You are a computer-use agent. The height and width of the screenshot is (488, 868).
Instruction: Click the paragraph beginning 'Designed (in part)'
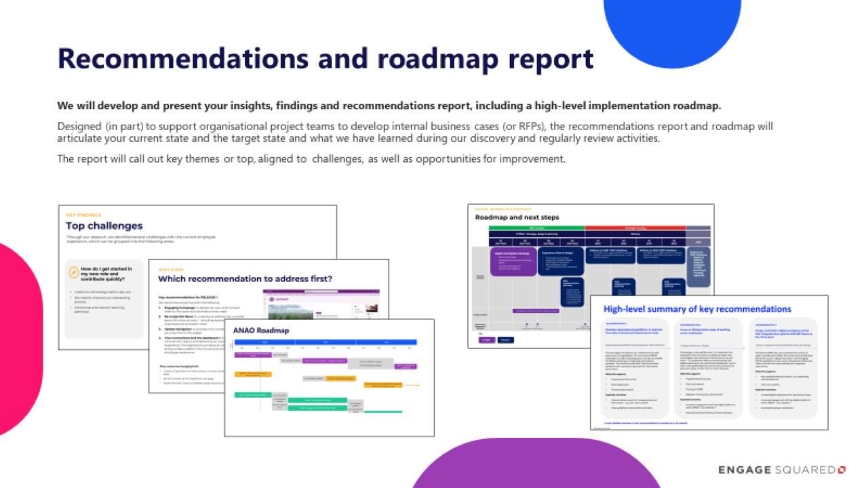click(x=415, y=132)
